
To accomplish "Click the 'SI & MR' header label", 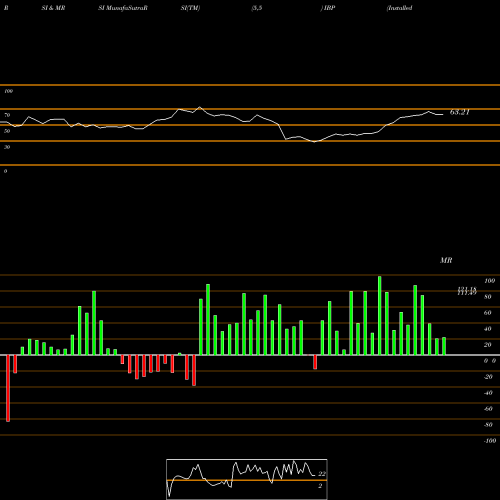I will [53, 8].
